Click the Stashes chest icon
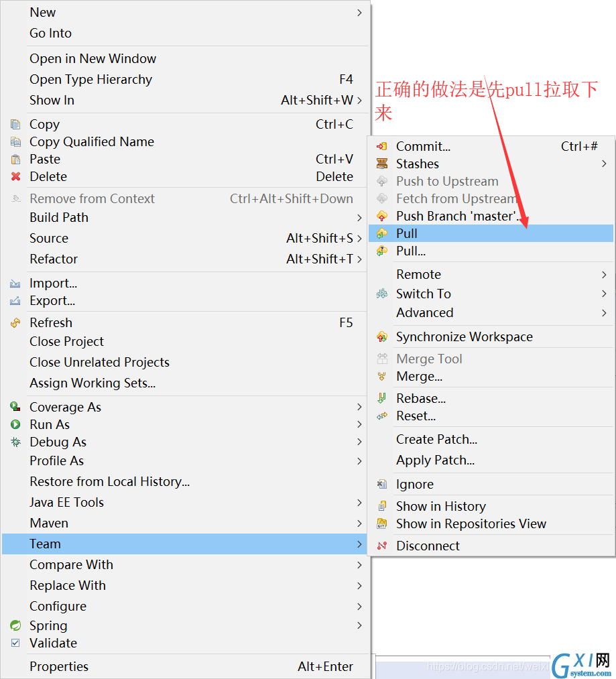Screen dimensions: 616x679 382,164
